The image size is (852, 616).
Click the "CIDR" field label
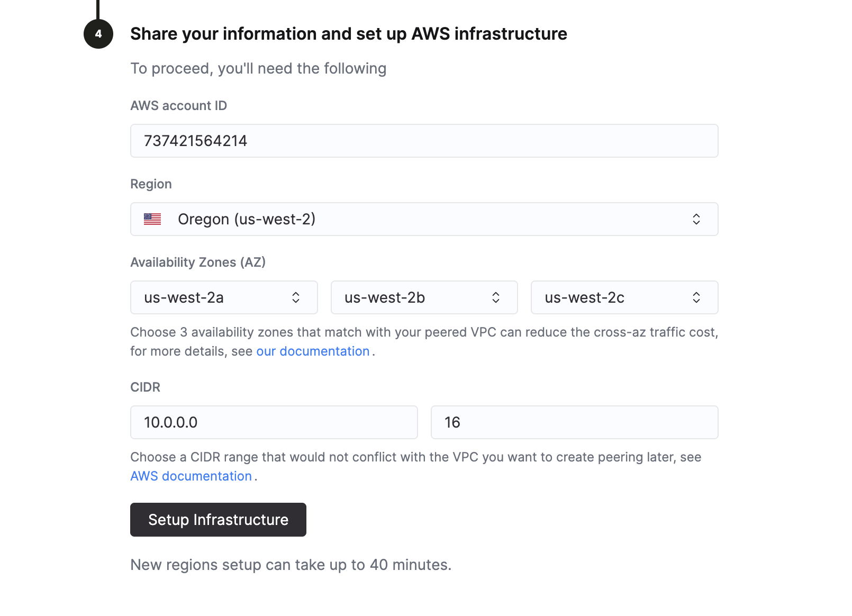pos(145,387)
